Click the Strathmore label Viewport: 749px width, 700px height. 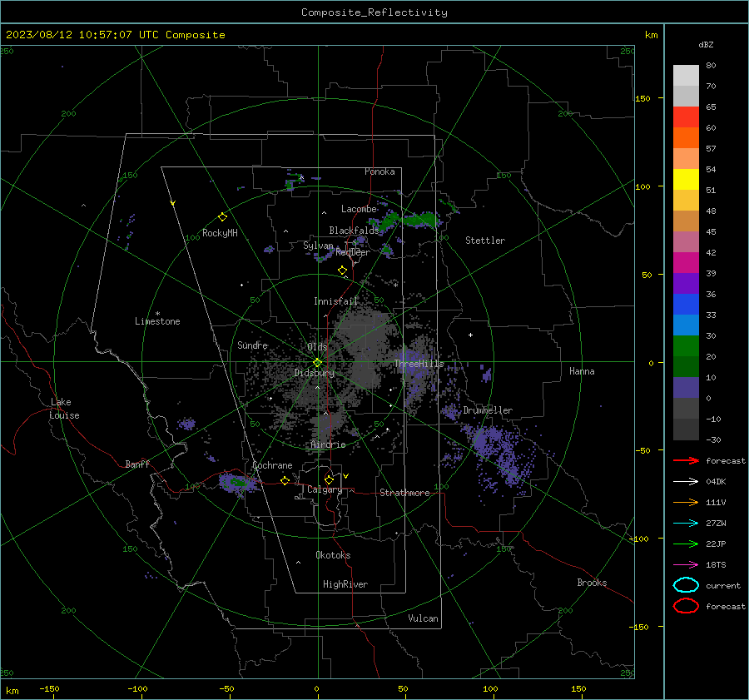(x=405, y=493)
